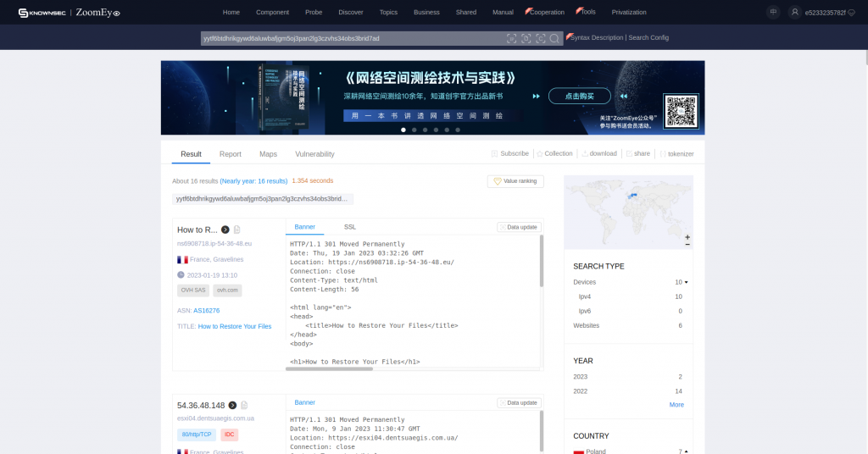Open the Home menu
Image resolution: width=868 pixels, height=454 pixels.
click(x=231, y=12)
